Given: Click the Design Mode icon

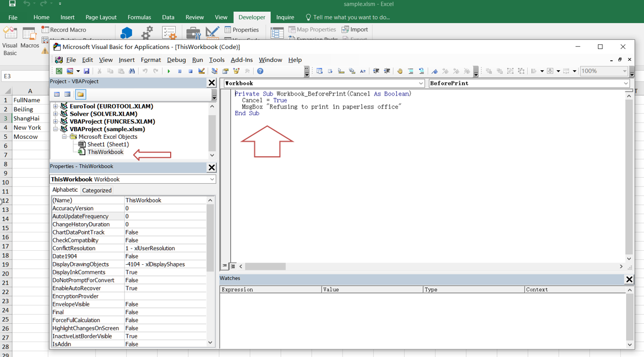Looking at the screenshot, I should click(x=202, y=71).
